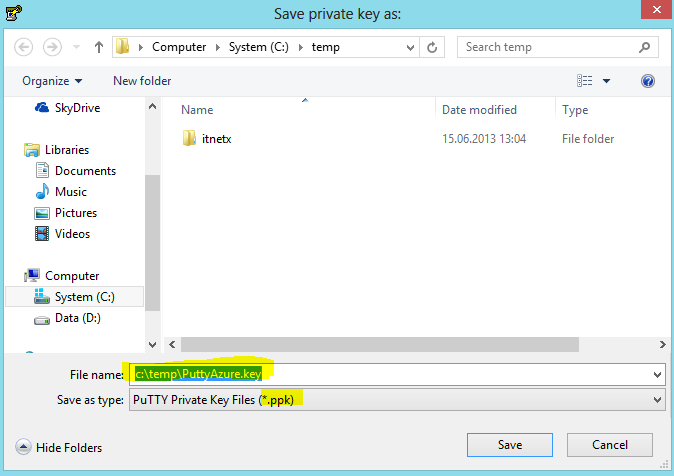Open the view options dropdown arrow
This screenshot has height=476, width=674.
(606, 81)
